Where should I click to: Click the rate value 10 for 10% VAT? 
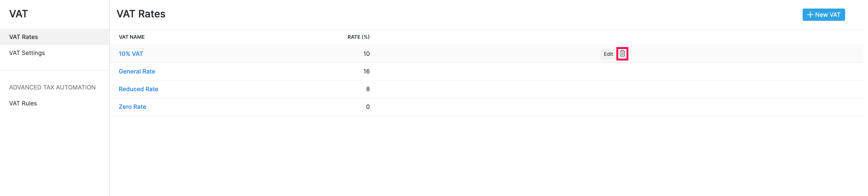pyautogui.click(x=366, y=54)
